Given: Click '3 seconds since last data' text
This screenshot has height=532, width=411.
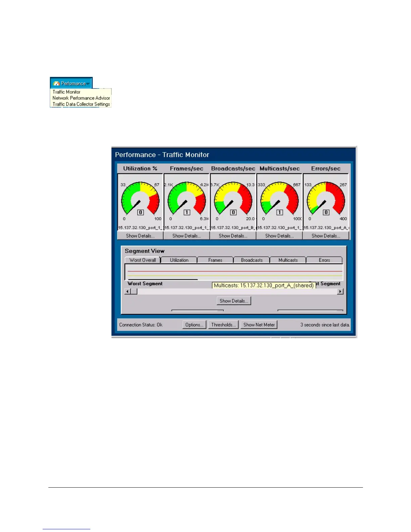Looking at the screenshot, I should pos(325,325).
